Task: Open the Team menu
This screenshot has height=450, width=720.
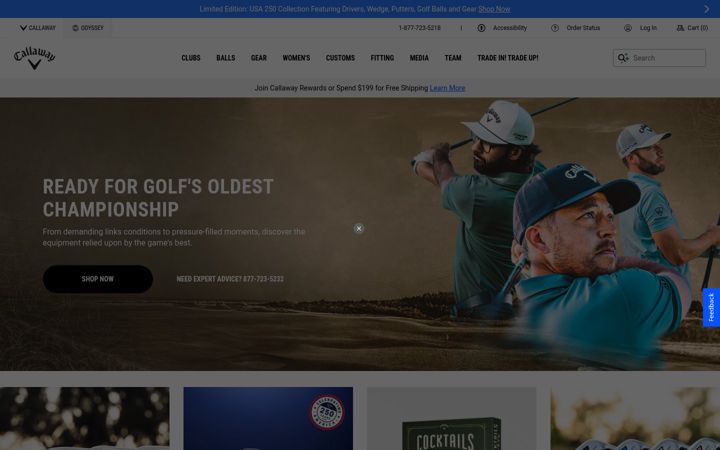Action: 453,58
